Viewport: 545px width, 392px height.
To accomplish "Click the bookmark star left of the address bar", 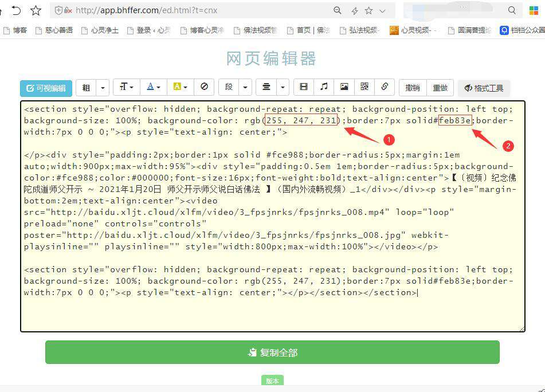I will 36,10.
